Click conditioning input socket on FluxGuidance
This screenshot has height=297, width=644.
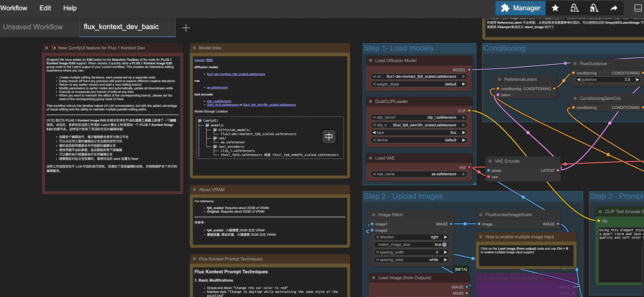click(x=573, y=73)
